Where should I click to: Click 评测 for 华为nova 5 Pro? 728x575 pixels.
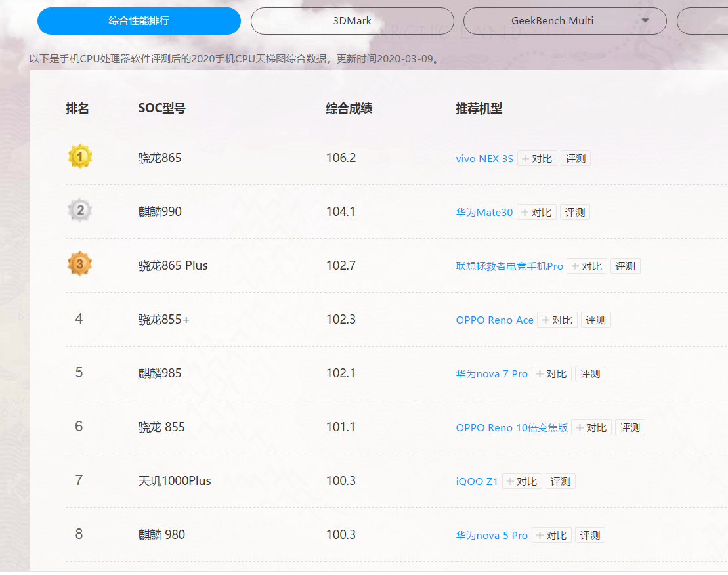tap(590, 536)
